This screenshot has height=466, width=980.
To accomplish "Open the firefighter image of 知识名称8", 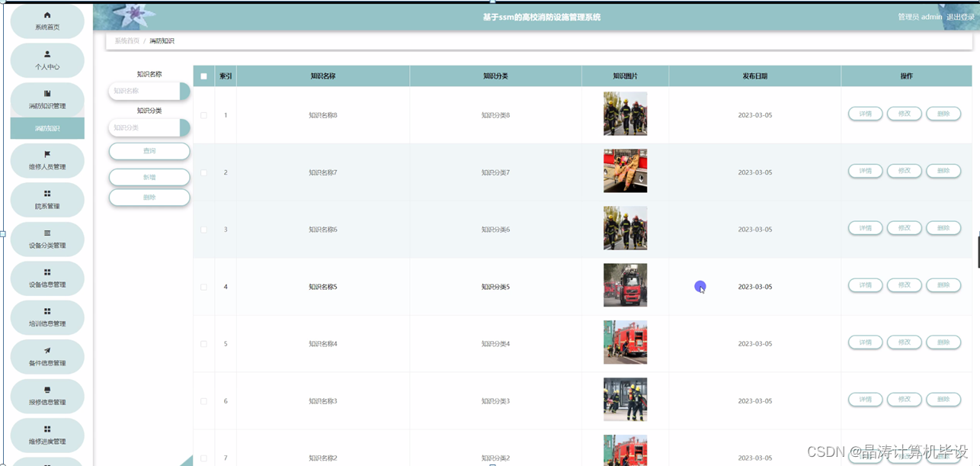I will (x=625, y=114).
